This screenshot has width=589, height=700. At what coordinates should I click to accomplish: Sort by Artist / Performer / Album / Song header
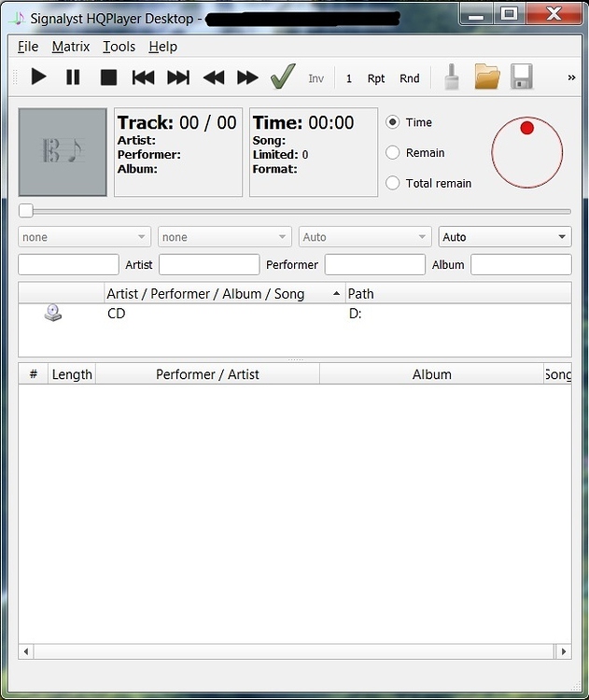pos(225,294)
